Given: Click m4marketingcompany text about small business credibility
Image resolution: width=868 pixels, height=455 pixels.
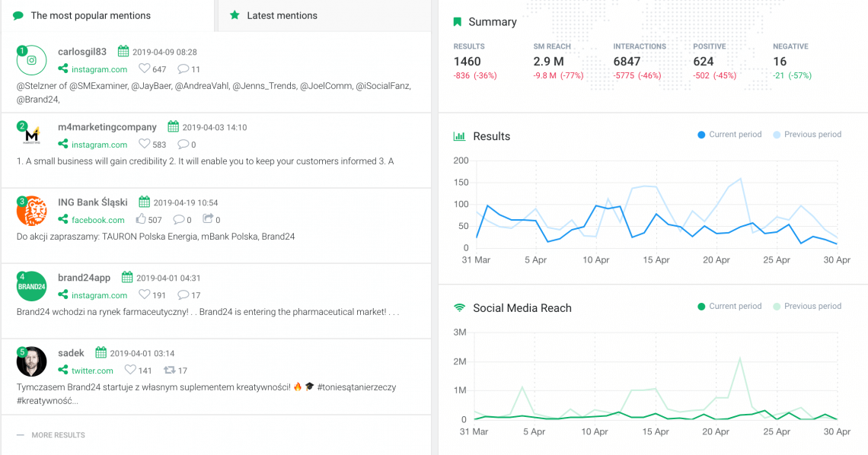Looking at the screenshot, I should click(206, 161).
